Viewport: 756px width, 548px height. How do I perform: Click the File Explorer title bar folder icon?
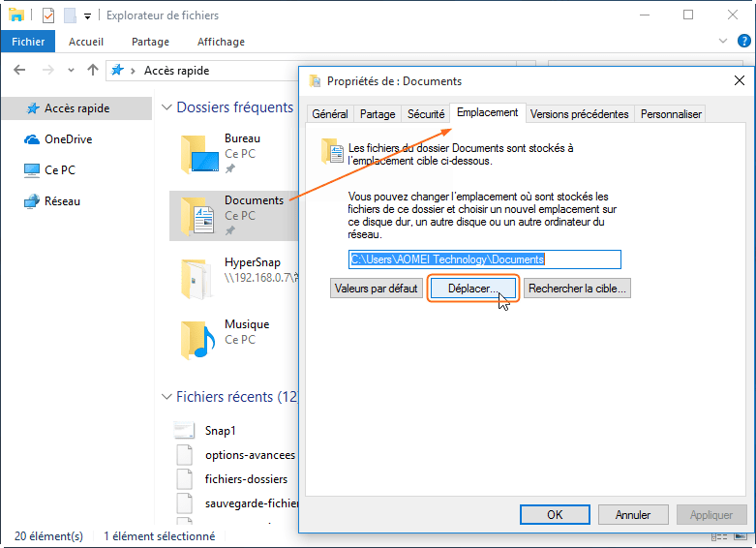[15, 15]
